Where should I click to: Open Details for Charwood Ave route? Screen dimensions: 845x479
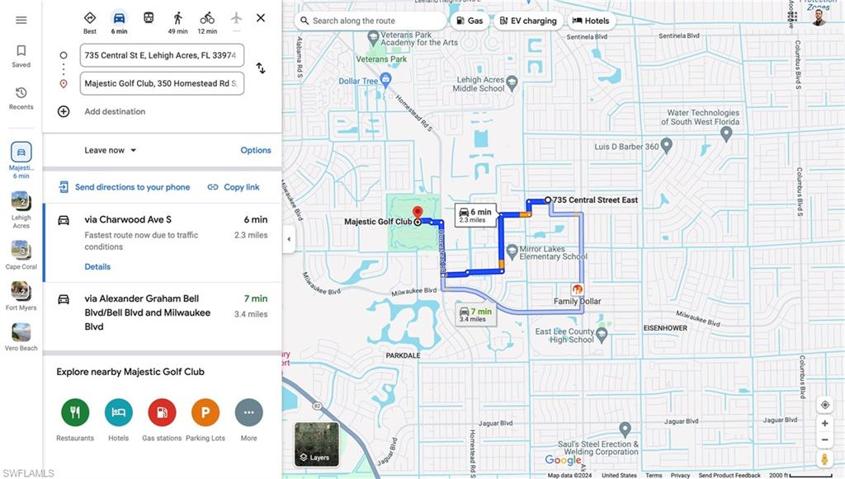coord(98,267)
